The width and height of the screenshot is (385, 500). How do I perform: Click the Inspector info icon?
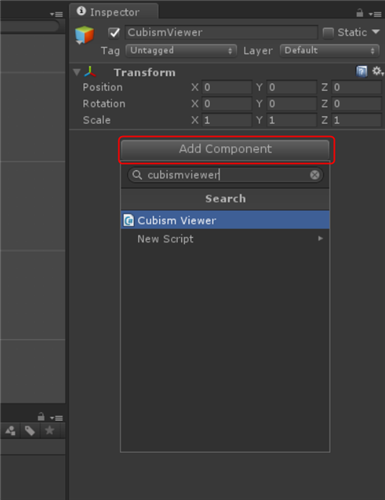pos(81,11)
